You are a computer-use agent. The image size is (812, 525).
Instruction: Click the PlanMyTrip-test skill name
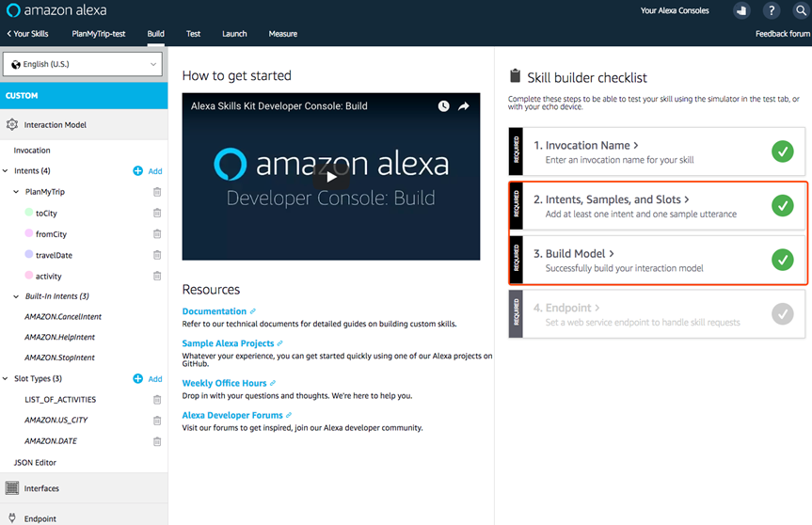coord(99,34)
